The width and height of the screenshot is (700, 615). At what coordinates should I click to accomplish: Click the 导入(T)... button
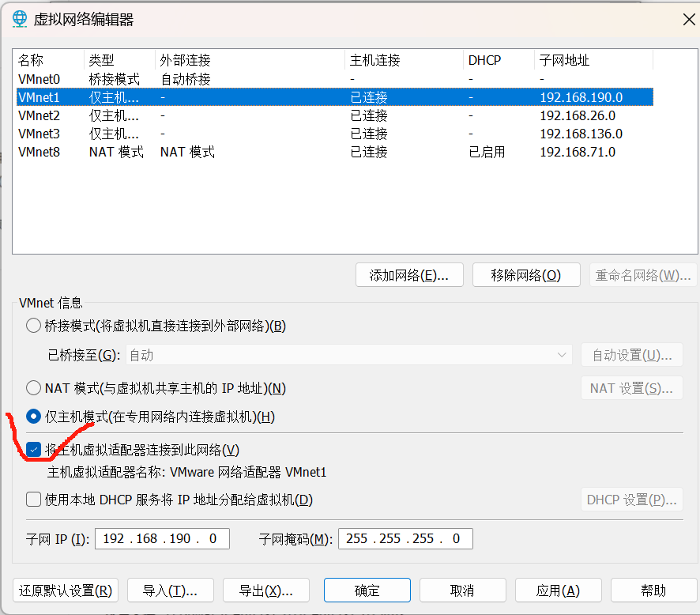click(171, 590)
